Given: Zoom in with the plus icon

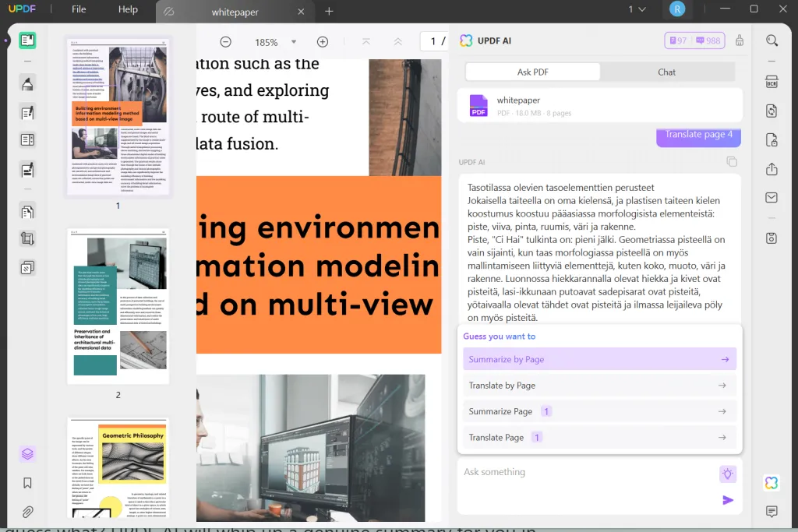Looking at the screenshot, I should coord(323,42).
